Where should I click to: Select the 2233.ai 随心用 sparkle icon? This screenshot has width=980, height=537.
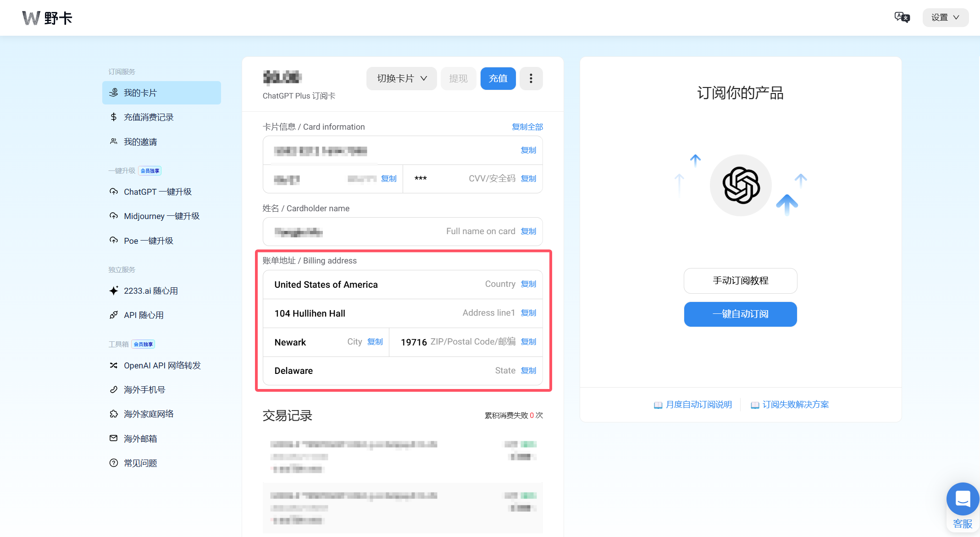coord(114,290)
